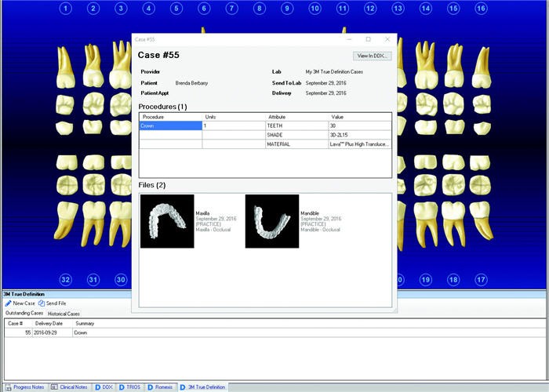This screenshot has height=392, width=549.
Task: Select tooth number 2 circle
Action: [x=93, y=8]
